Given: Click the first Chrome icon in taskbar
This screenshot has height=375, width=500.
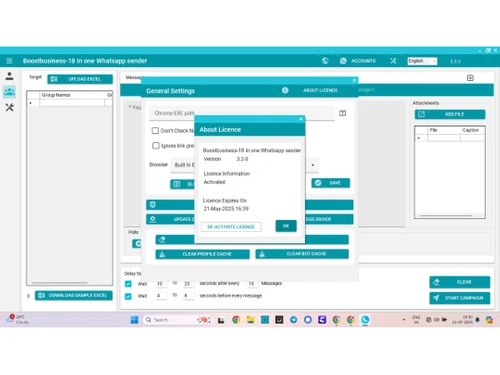Looking at the screenshot, I should (x=236, y=320).
